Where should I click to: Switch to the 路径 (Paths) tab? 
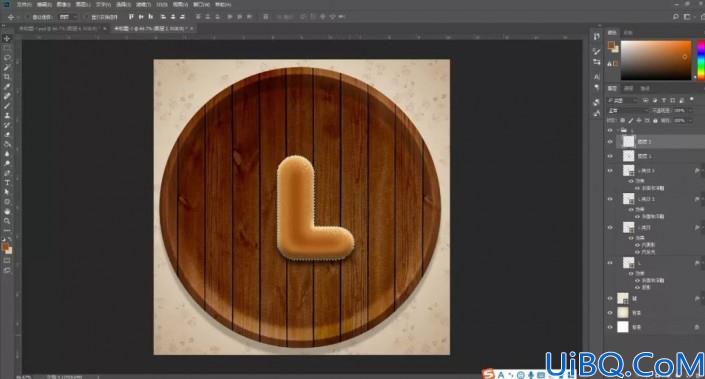pos(645,89)
